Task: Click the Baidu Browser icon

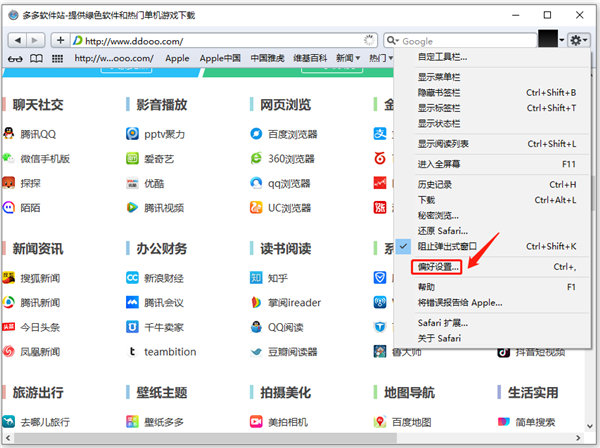Action: click(256, 134)
